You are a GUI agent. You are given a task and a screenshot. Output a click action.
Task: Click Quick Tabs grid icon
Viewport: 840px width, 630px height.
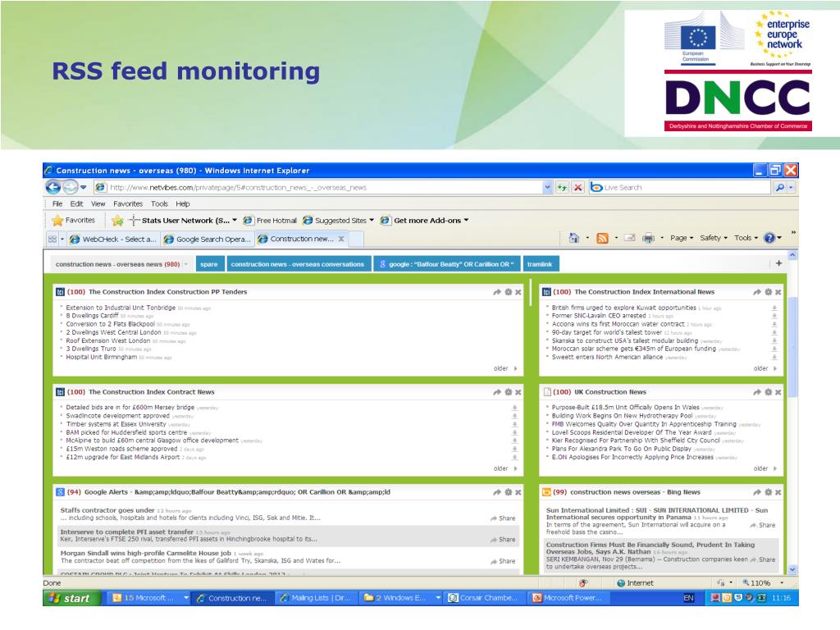pyautogui.click(x=52, y=239)
